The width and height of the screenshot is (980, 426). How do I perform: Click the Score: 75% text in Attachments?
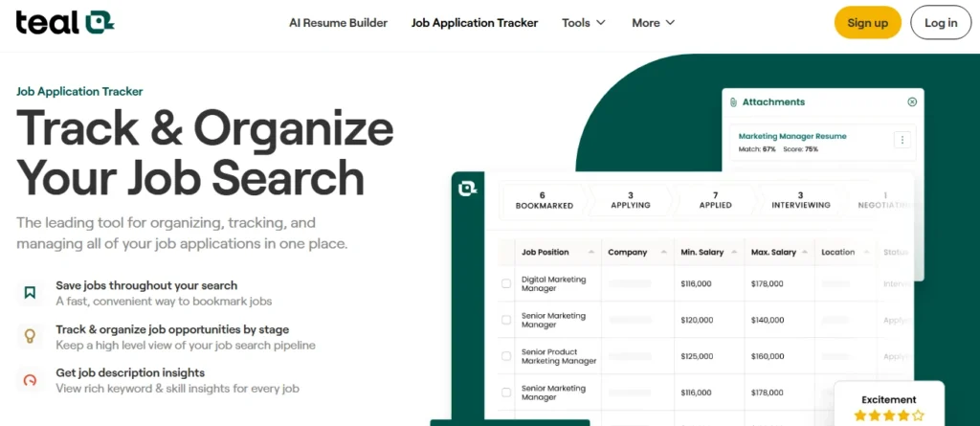pos(801,149)
